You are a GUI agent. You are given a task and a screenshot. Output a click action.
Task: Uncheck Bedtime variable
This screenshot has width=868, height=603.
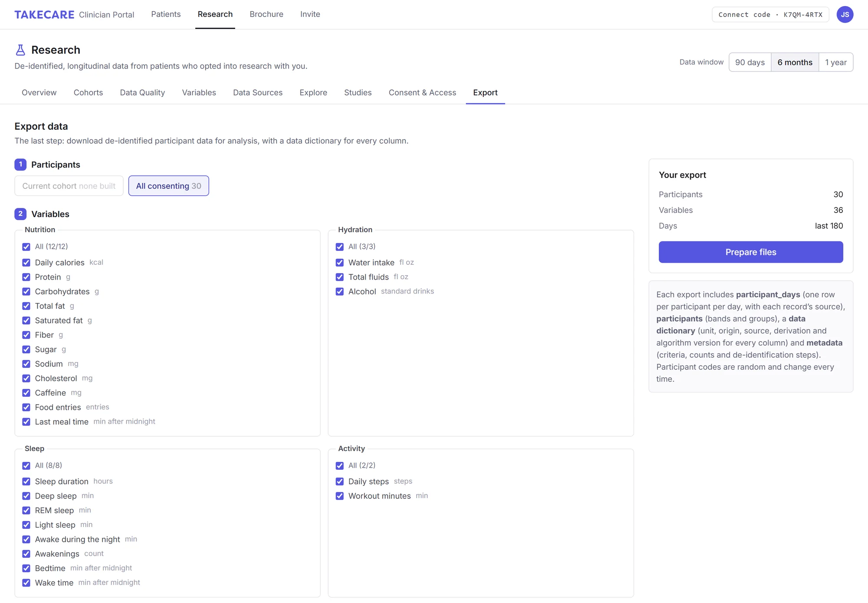(26, 568)
